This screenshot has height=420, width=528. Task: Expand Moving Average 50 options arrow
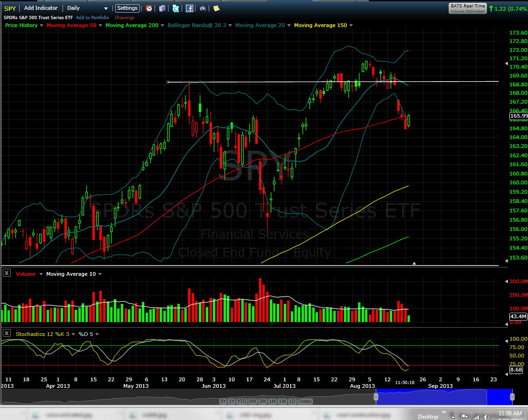pos(100,25)
